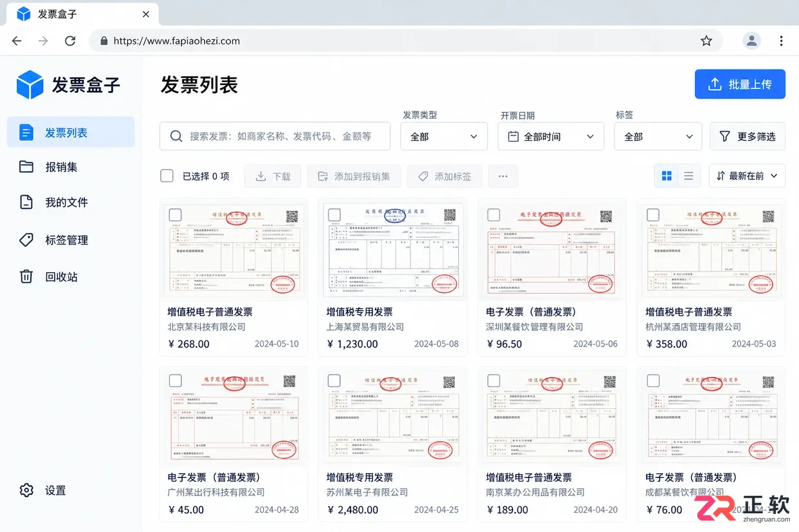Image resolution: width=799 pixels, height=532 pixels.
Task: Click the magnifier icon in search box
Action: pos(176,136)
